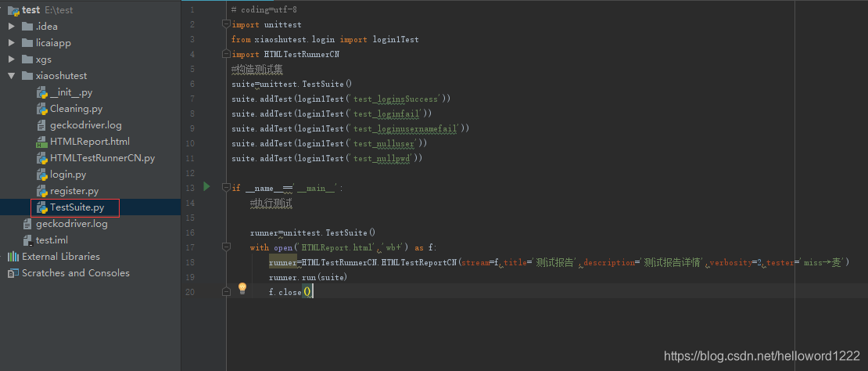Place cursor on 'import unittest' line
The height and width of the screenshot is (371, 868).
267,24
